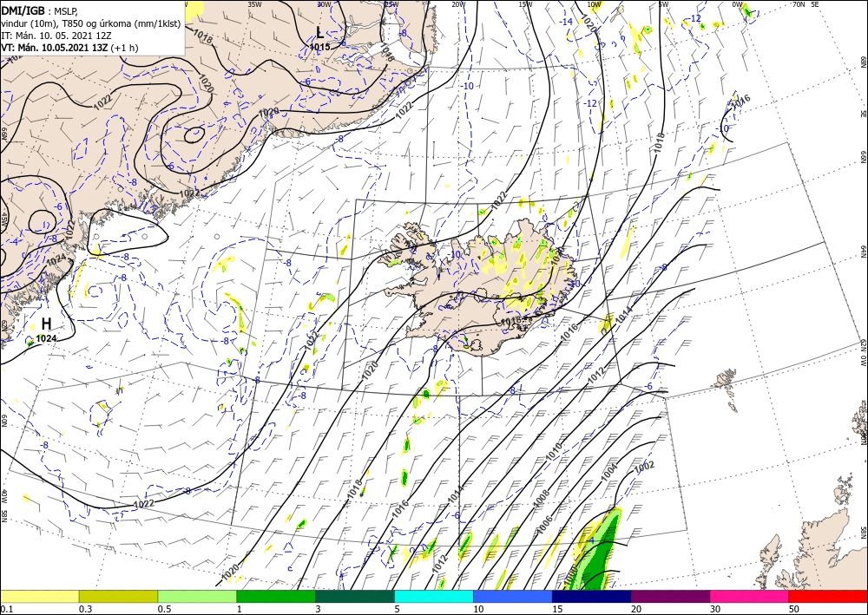Click the '35W' longitude label at top
The image size is (868, 615).
tap(254, 4)
